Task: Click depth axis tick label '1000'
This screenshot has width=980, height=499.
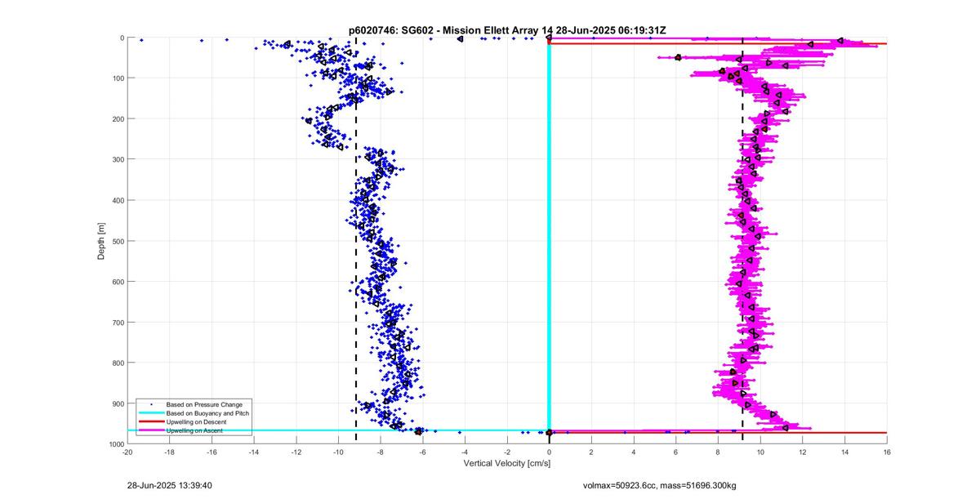Action: pyautogui.click(x=116, y=443)
